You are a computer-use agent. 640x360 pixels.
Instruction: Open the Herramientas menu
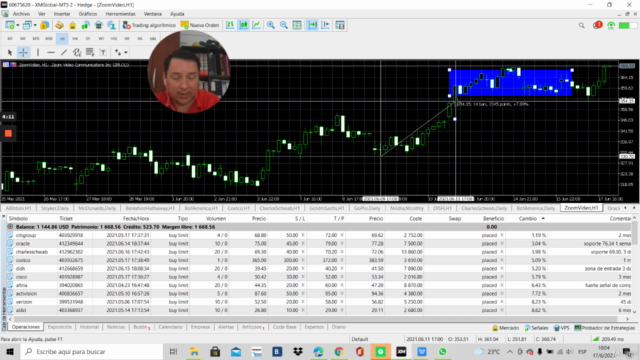pyautogui.click(x=120, y=14)
